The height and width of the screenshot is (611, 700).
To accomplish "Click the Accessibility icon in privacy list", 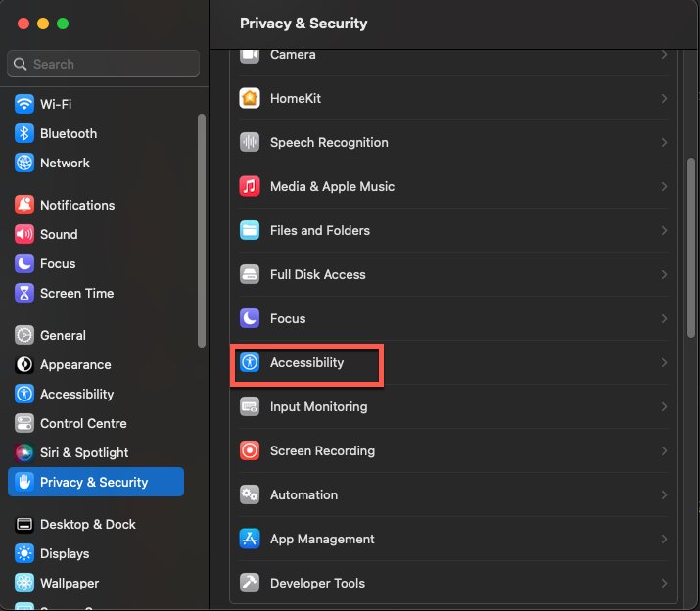I will click(x=250, y=362).
